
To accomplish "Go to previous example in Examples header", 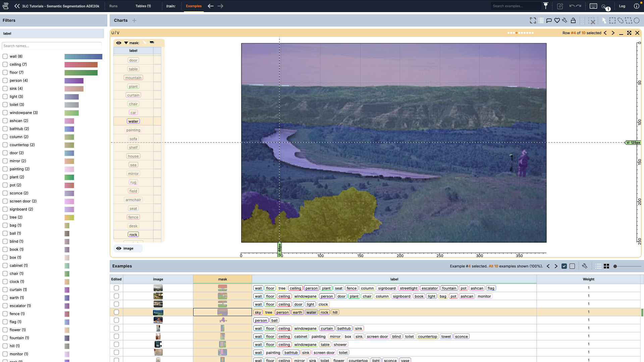I will click(548, 266).
